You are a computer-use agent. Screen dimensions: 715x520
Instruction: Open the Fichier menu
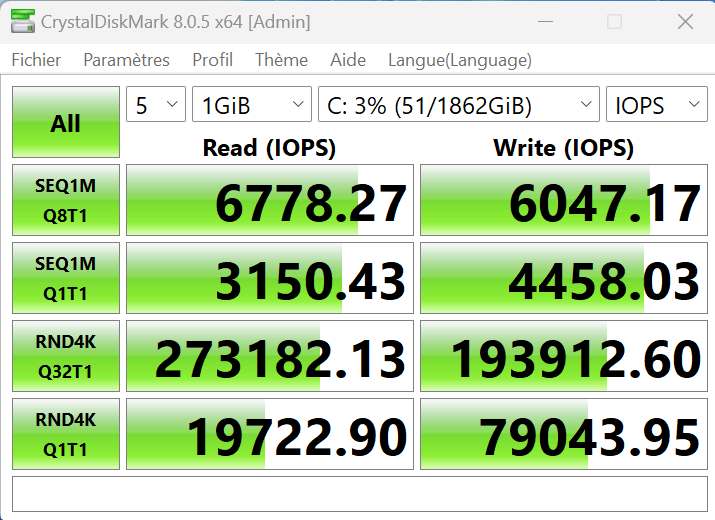pos(36,60)
